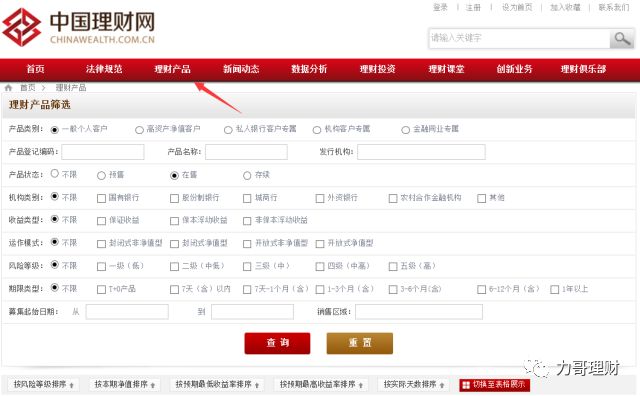Check the 一级（低）risk checkbox

pyautogui.click(x=101, y=267)
